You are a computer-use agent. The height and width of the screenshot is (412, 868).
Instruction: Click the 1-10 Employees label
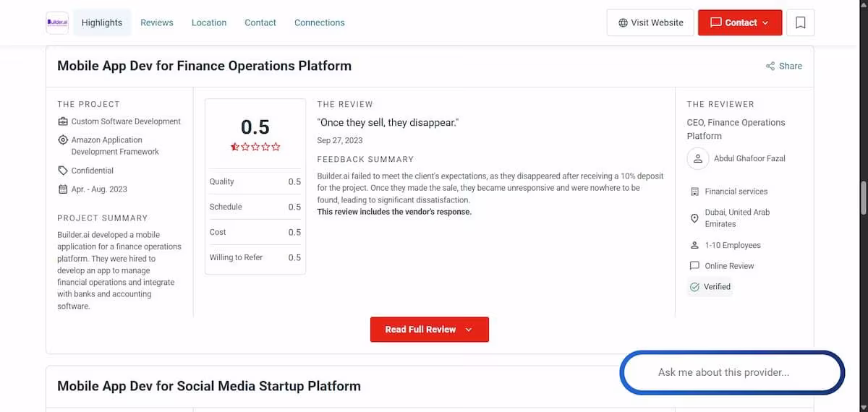point(733,245)
